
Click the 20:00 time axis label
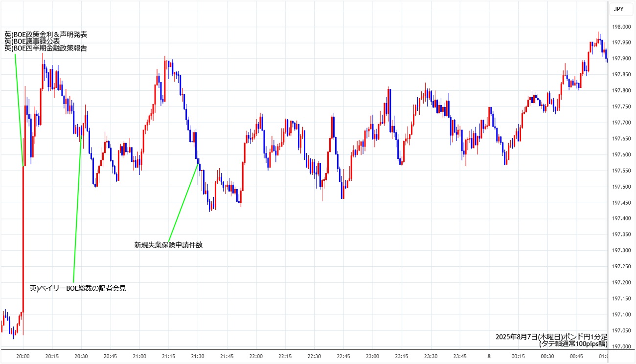[23, 356]
